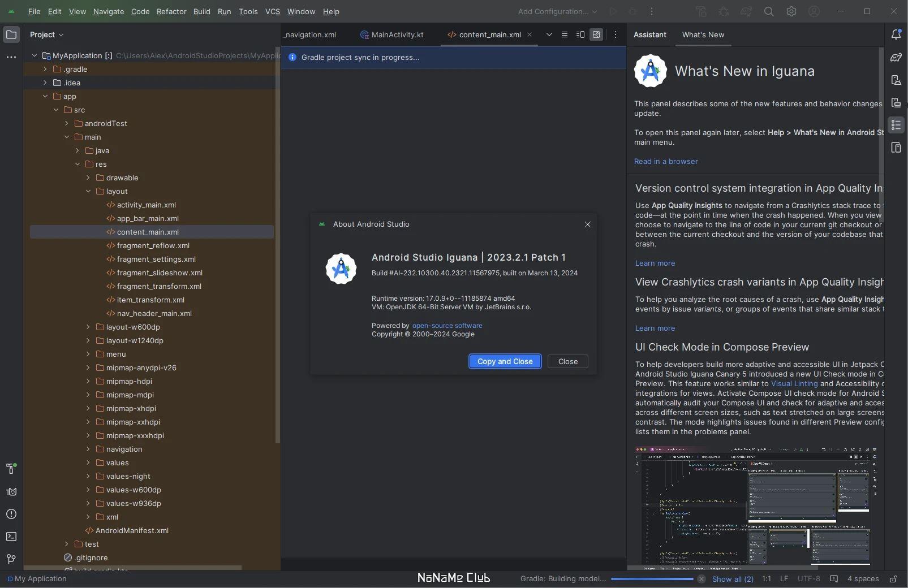The height and width of the screenshot is (588, 908).
Task: Open editor tab options vertical dots
Action: coord(616,34)
